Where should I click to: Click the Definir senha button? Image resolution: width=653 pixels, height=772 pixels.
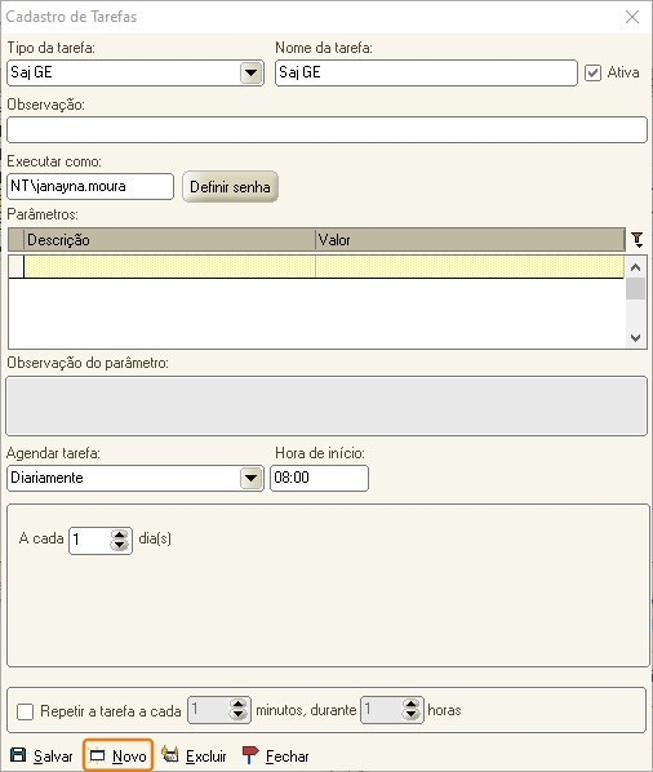230,187
